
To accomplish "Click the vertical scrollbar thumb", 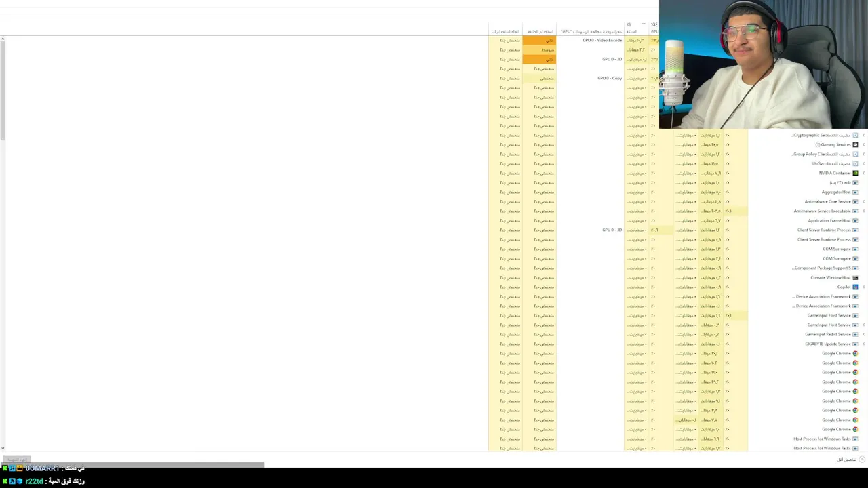I will coord(3,91).
